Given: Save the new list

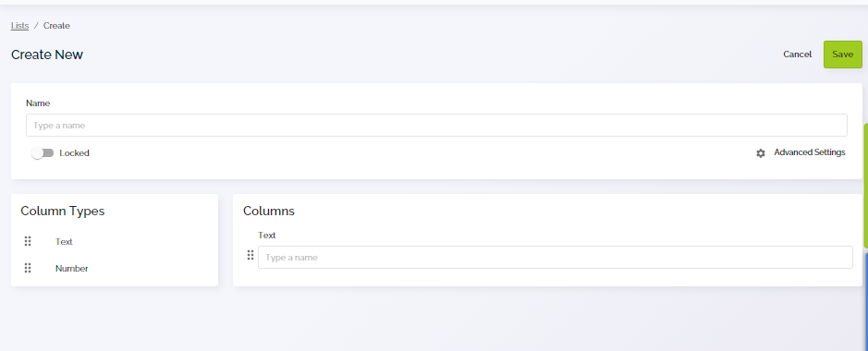Looking at the screenshot, I should 842,54.
